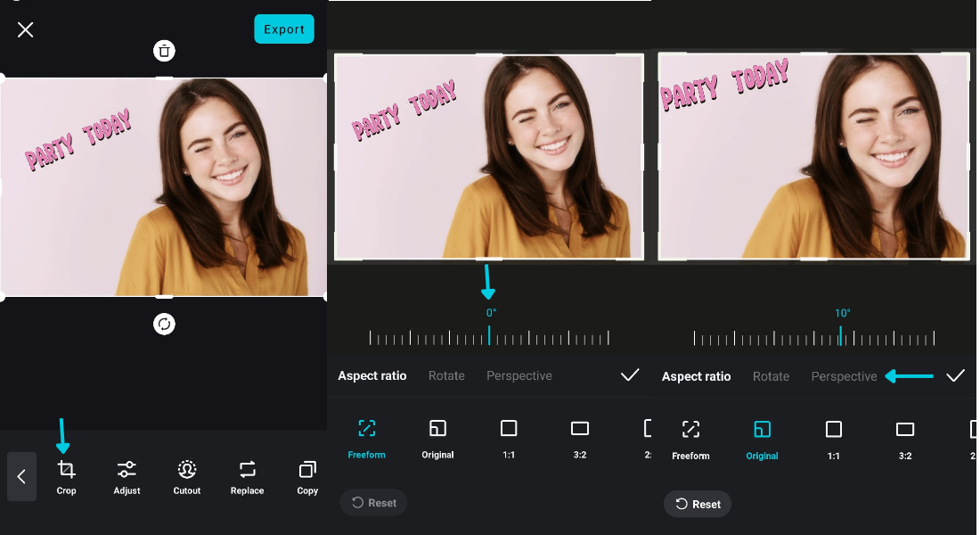Open Aspect ratio tab in right panel
This screenshot has width=980, height=535.
click(697, 376)
